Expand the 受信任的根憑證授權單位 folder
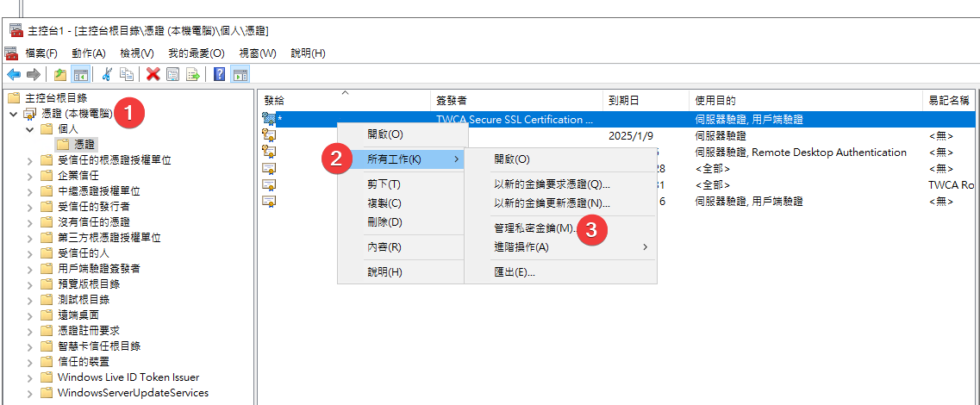Image resolution: width=980 pixels, height=405 pixels. point(29,160)
